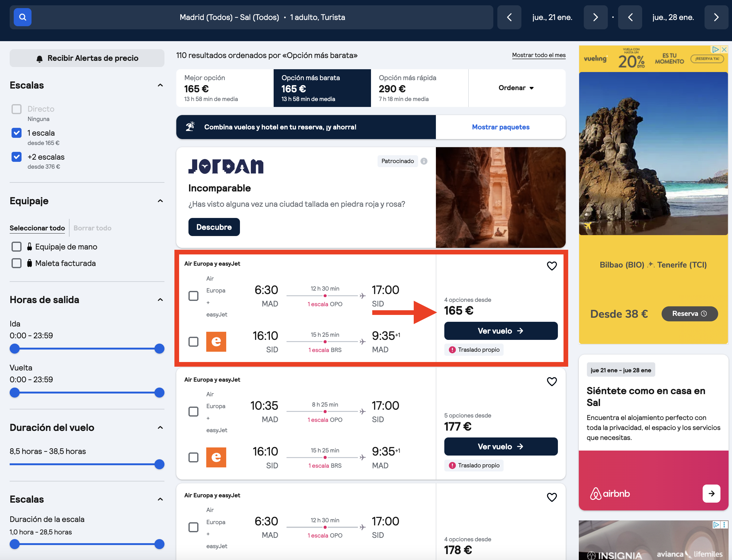This screenshot has height=560, width=732.
Task: Check the Maleta facturada option
Action: [17, 263]
